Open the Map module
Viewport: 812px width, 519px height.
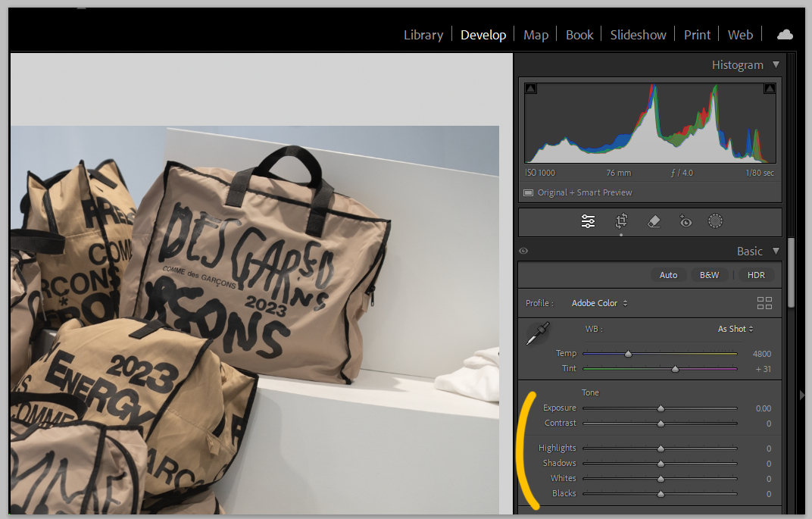[536, 35]
